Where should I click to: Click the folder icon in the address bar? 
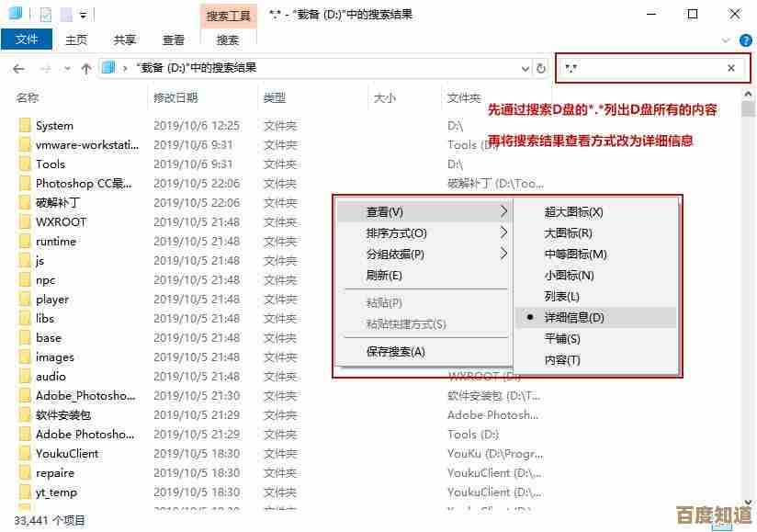click(x=109, y=68)
